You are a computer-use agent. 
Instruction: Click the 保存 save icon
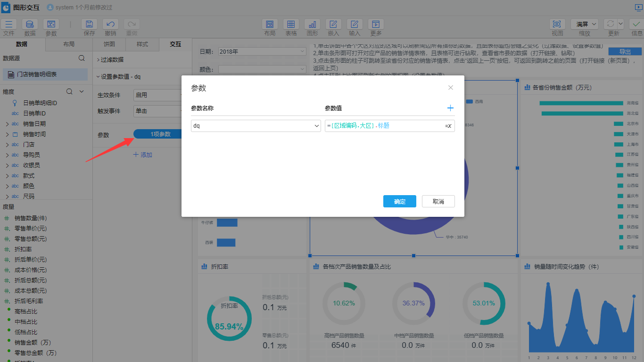(89, 25)
